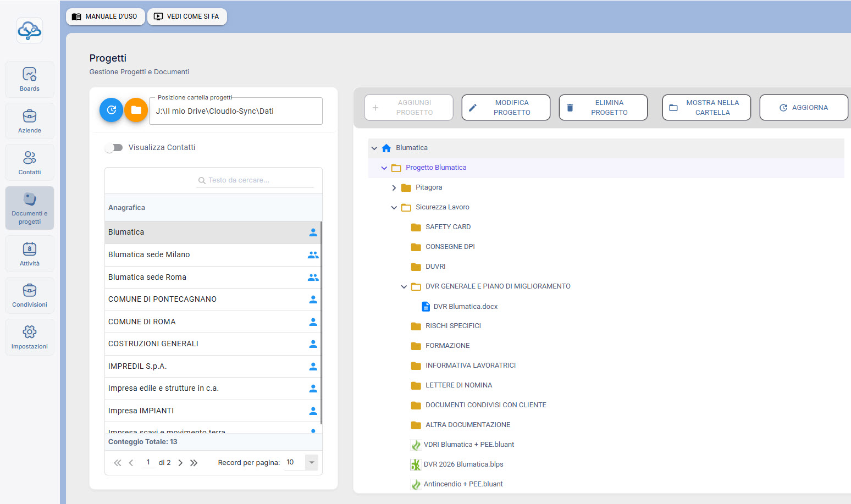Image resolution: width=851 pixels, height=504 pixels.
Task: Click the blue refresh circular button
Action: [111, 110]
